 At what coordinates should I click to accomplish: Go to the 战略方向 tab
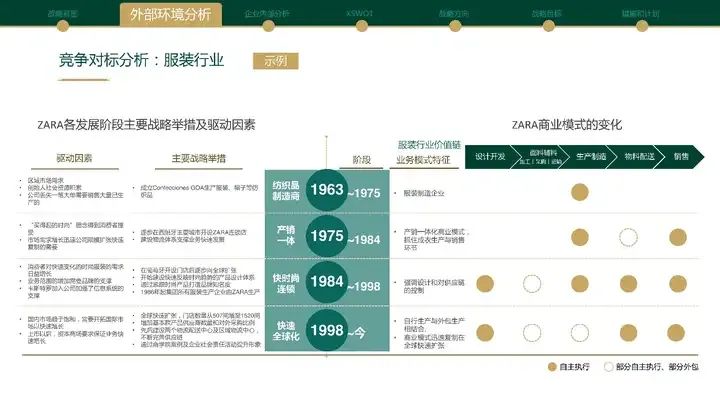tap(454, 13)
